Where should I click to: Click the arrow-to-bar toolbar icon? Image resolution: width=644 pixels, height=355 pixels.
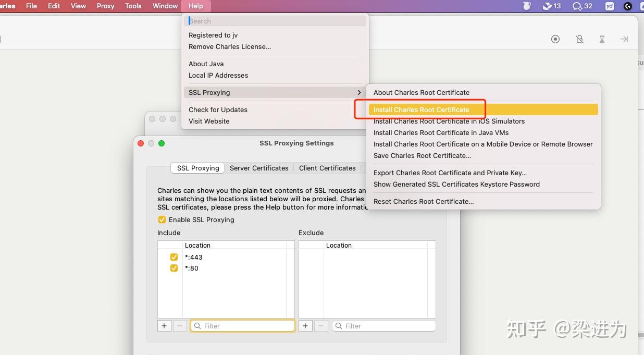pos(624,39)
